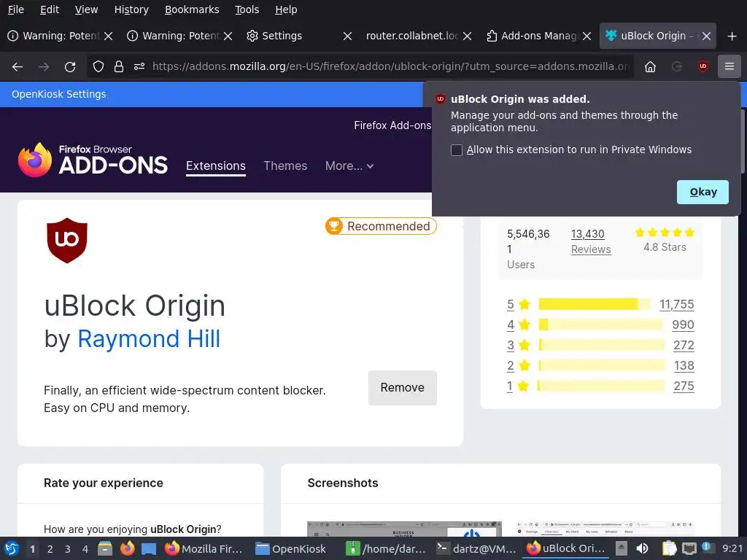The height and width of the screenshot is (560, 747).
Task: Open the system start menu on taskbar
Action: (12, 548)
